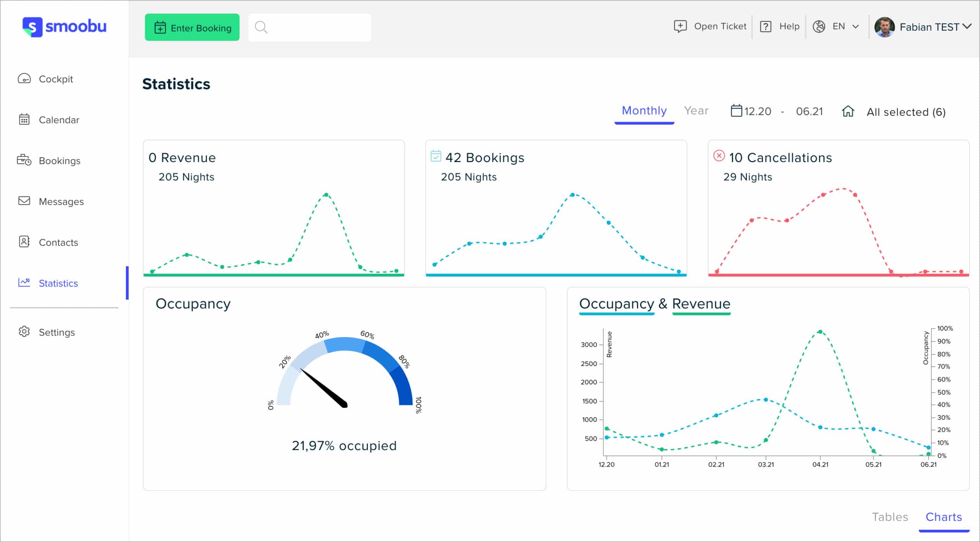Viewport: 980px width, 542px height.
Task: Click the Settings icon in sidebar
Action: click(24, 332)
